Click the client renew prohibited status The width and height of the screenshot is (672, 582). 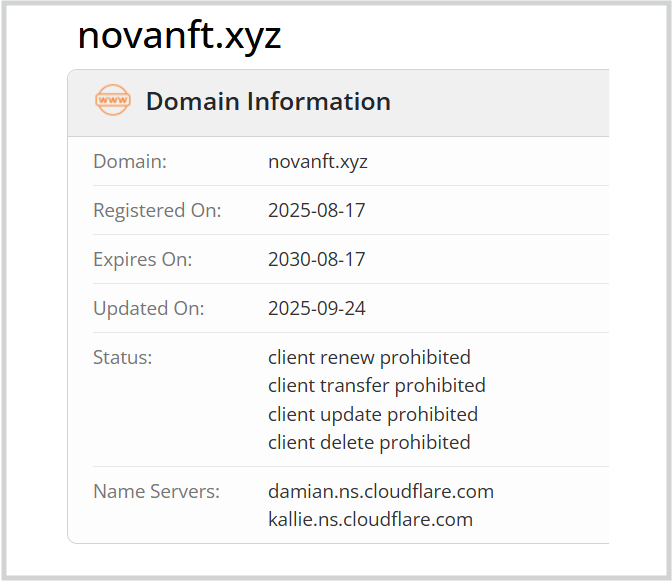pyautogui.click(x=369, y=357)
